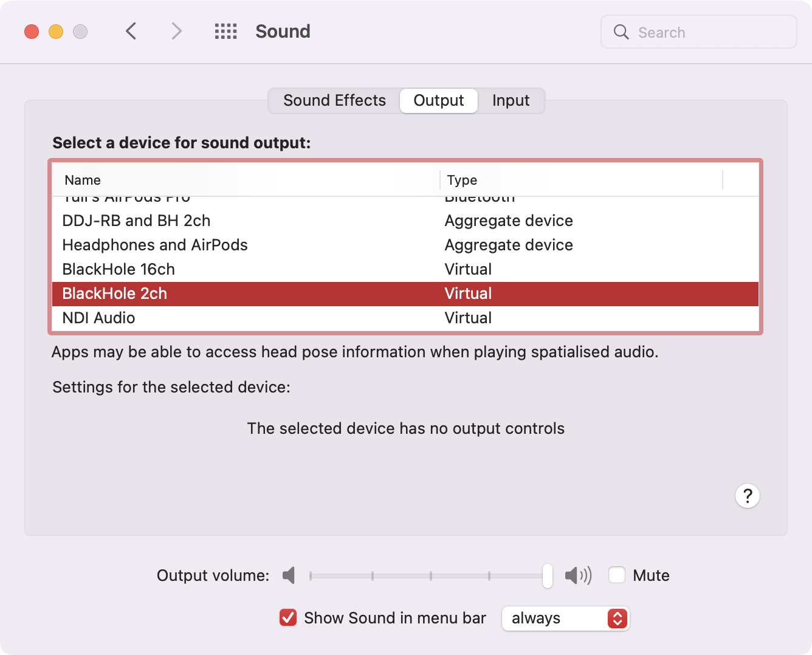Select BlackHole 16ch output device

pyautogui.click(x=119, y=269)
